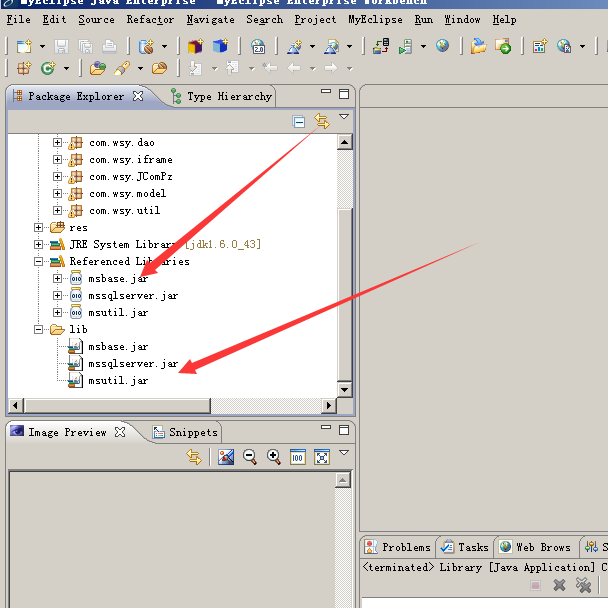
Task: Open dropdown next to run server icon
Action: [x=423, y=47]
